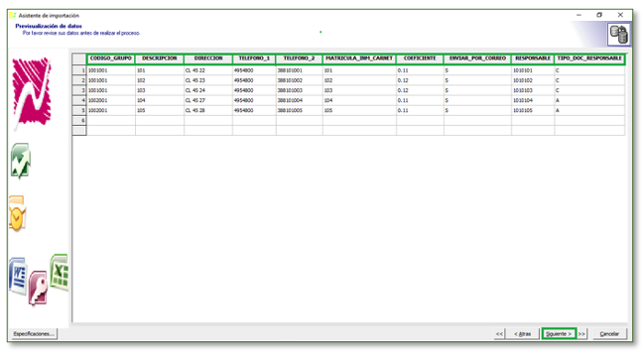The height and width of the screenshot is (357, 644).
Task: Click the folder with clock icon
Action: (17, 213)
